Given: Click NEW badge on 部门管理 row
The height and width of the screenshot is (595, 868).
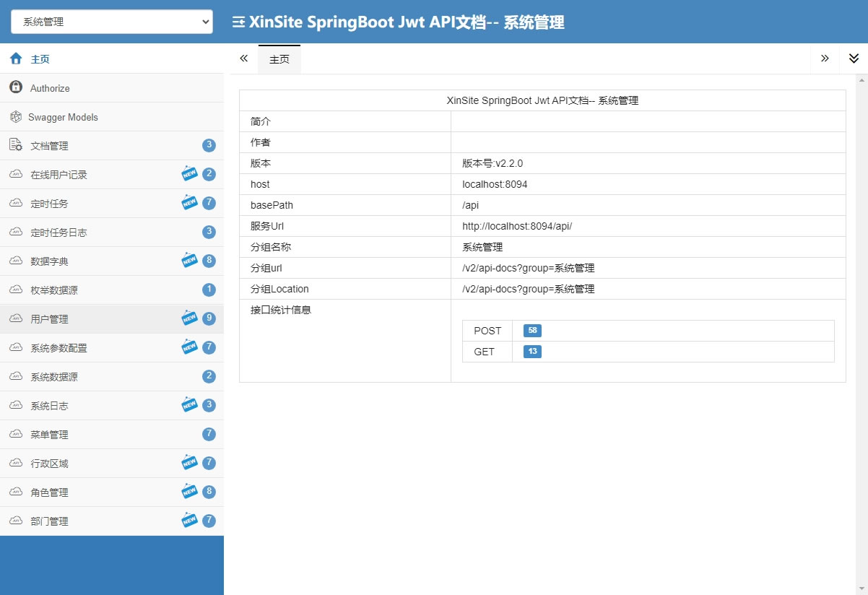Looking at the screenshot, I should pyautogui.click(x=189, y=520).
